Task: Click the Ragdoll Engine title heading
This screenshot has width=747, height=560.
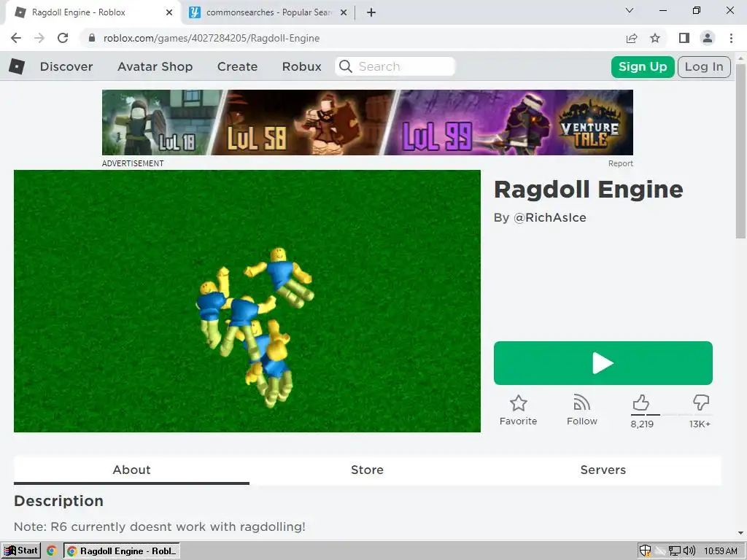Action: click(x=589, y=190)
